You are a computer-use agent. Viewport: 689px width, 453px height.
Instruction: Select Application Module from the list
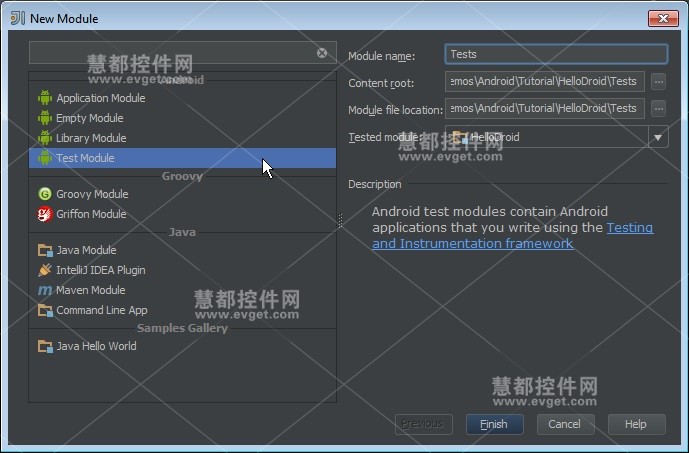point(182,98)
